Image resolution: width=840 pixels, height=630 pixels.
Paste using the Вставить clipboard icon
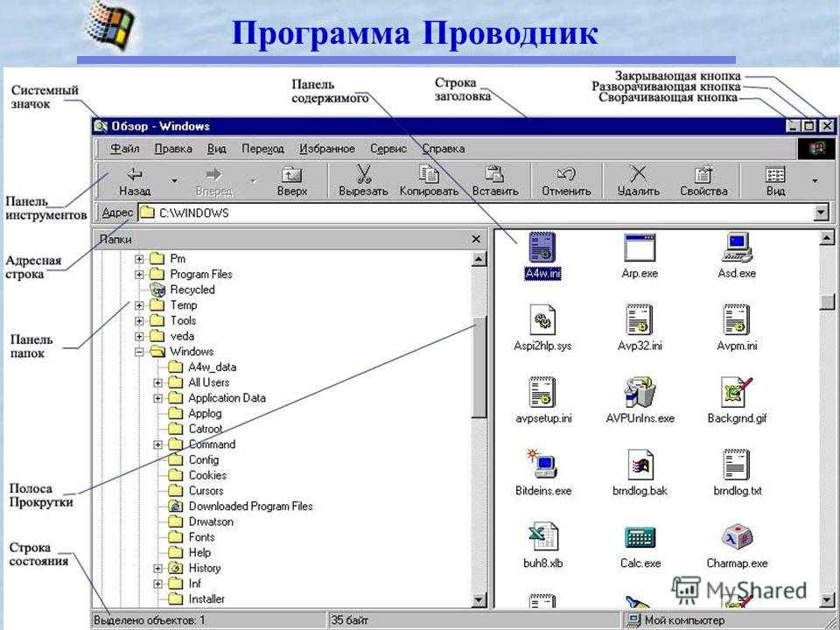coord(495,181)
